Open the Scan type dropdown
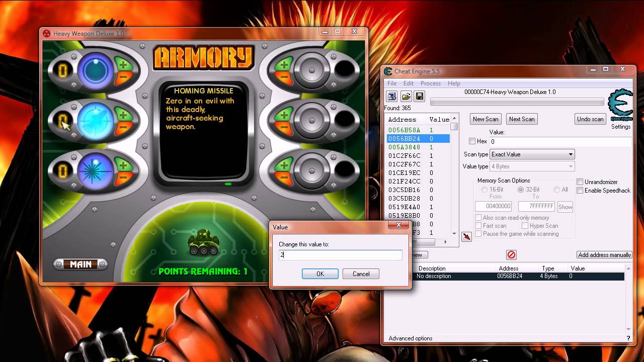644x362 pixels. coord(532,154)
